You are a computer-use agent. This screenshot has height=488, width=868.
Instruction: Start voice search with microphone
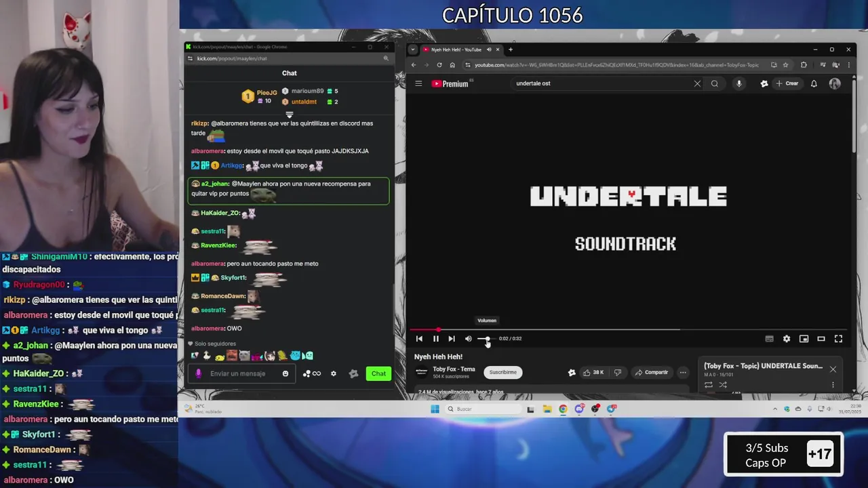coord(739,83)
